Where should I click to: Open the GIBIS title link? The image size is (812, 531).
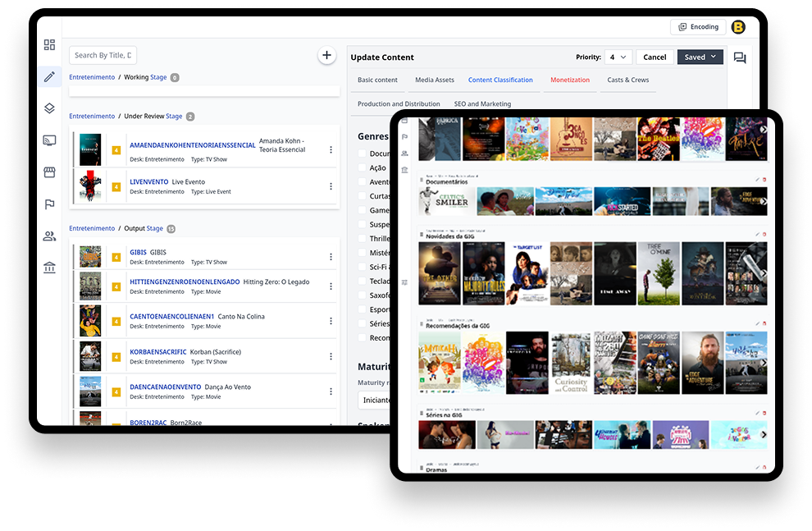[x=138, y=252]
